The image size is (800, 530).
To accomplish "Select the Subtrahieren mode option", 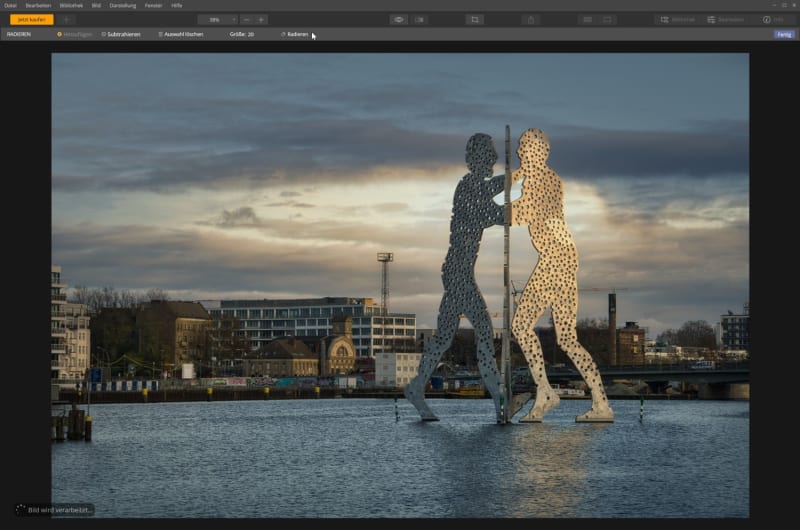I will 121,34.
